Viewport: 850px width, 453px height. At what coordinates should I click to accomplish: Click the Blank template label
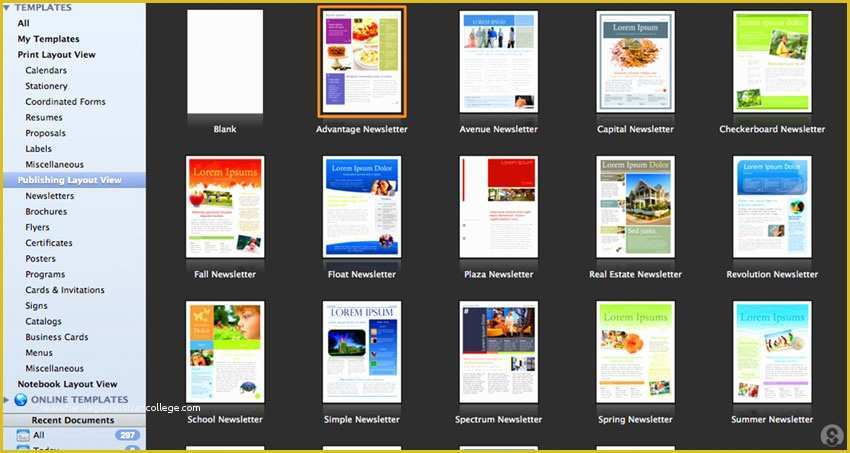[225, 130]
